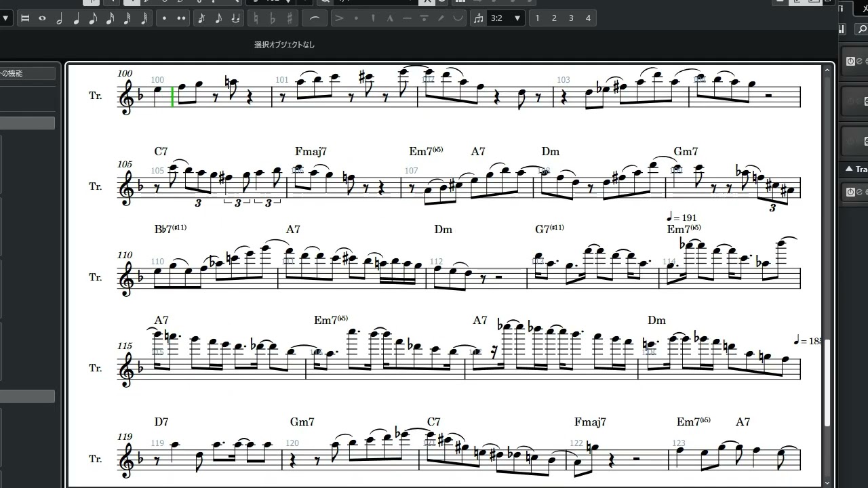Click the B♭7(♯11) chord symbol at bar 110

pos(170,229)
